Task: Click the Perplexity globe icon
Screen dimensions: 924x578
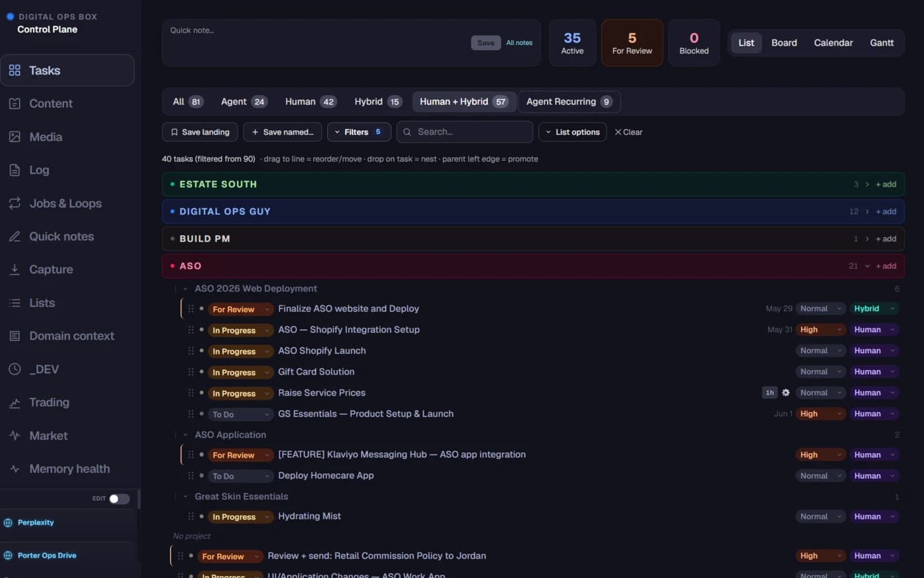Action: pyautogui.click(x=8, y=523)
